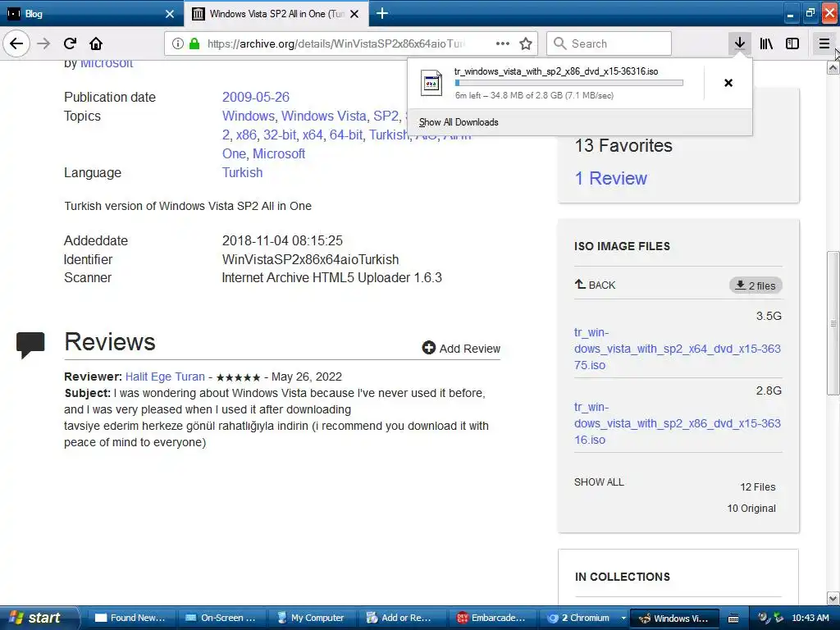
Task: Click into the Search box
Action: [609, 43]
